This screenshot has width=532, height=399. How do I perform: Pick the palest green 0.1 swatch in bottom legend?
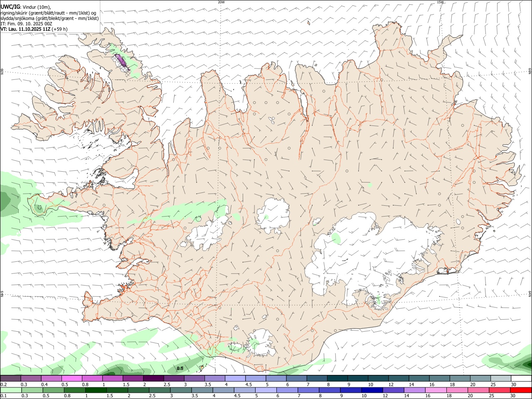tap(11, 390)
